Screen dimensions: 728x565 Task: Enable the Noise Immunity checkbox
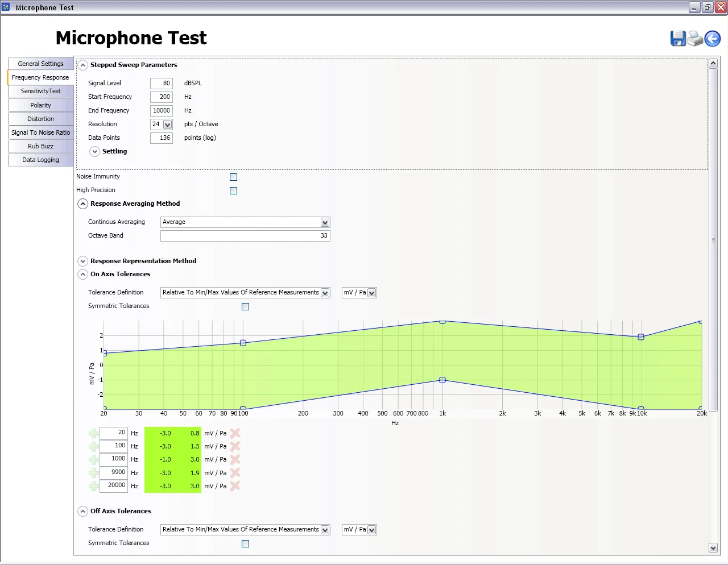tap(233, 177)
